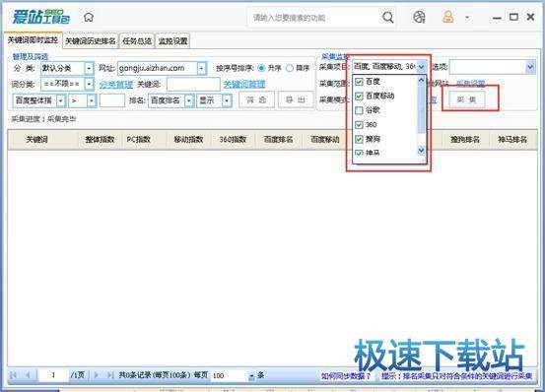Open the 分类管理 link
The width and height of the screenshot is (545, 392).
(x=115, y=85)
